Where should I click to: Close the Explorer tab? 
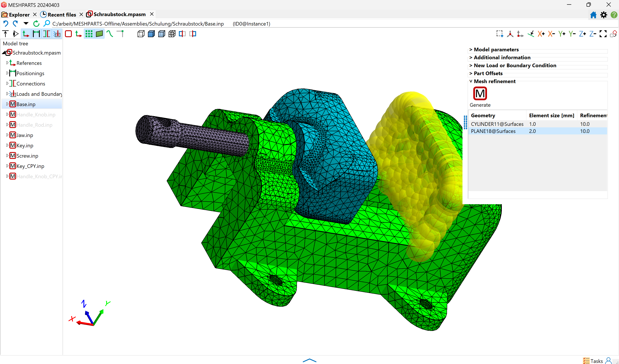point(35,14)
